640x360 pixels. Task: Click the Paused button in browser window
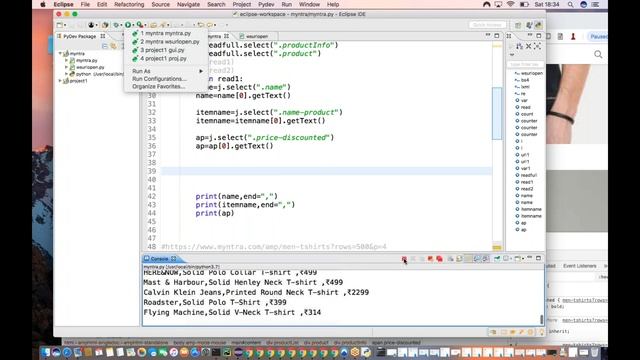click(598, 36)
